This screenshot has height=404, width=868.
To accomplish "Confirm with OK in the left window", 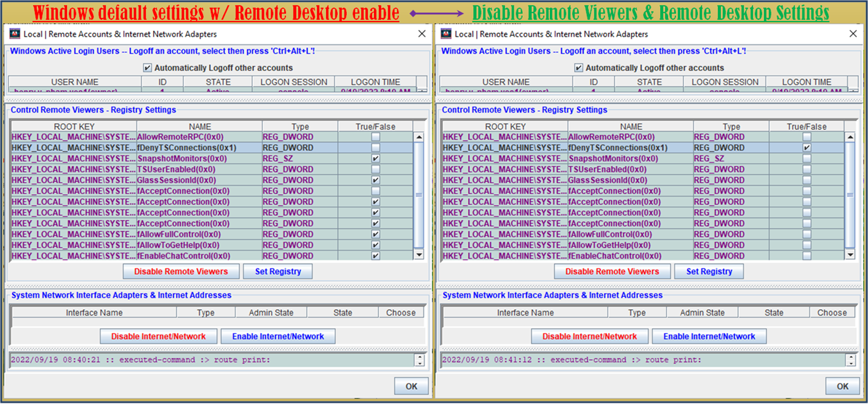I will 412,386.
